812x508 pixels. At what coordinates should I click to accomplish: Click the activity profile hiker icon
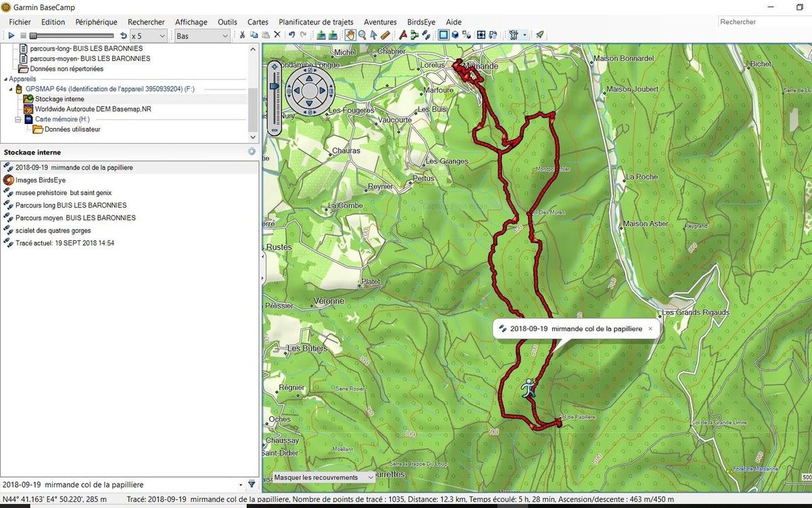(514, 35)
